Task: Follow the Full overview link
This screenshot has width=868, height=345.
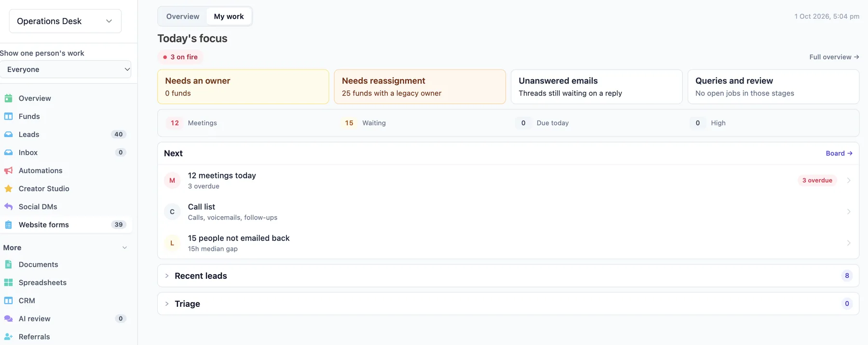Action: pos(834,57)
